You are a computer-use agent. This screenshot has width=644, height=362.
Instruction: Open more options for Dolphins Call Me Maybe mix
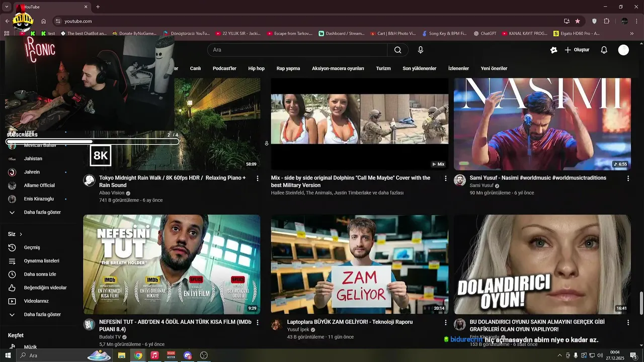[445, 178]
